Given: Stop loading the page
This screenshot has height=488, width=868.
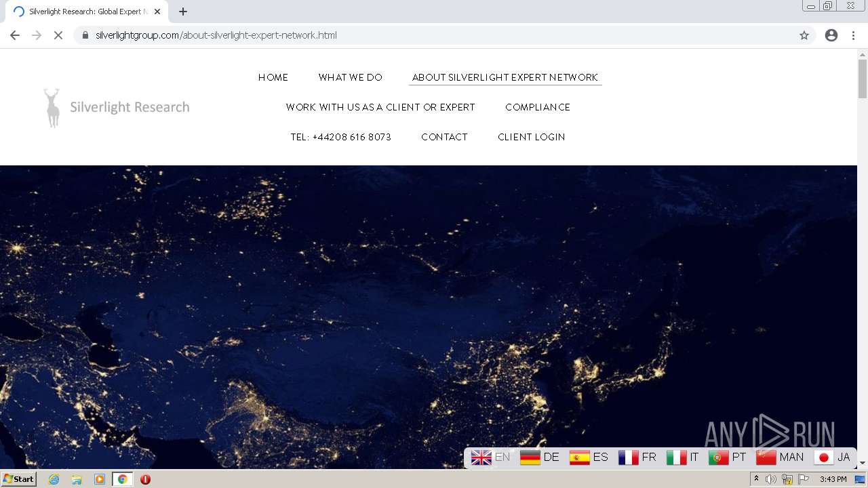Looking at the screenshot, I should point(58,35).
